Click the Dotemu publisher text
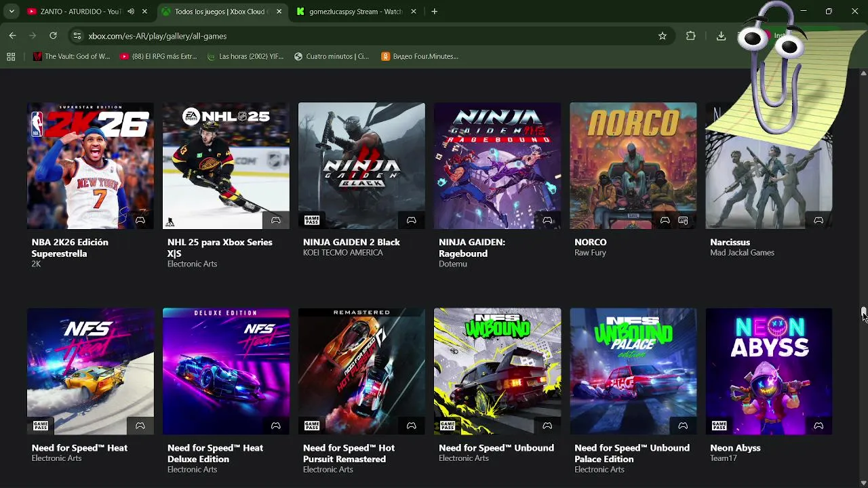This screenshot has height=488, width=868. click(x=452, y=264)
